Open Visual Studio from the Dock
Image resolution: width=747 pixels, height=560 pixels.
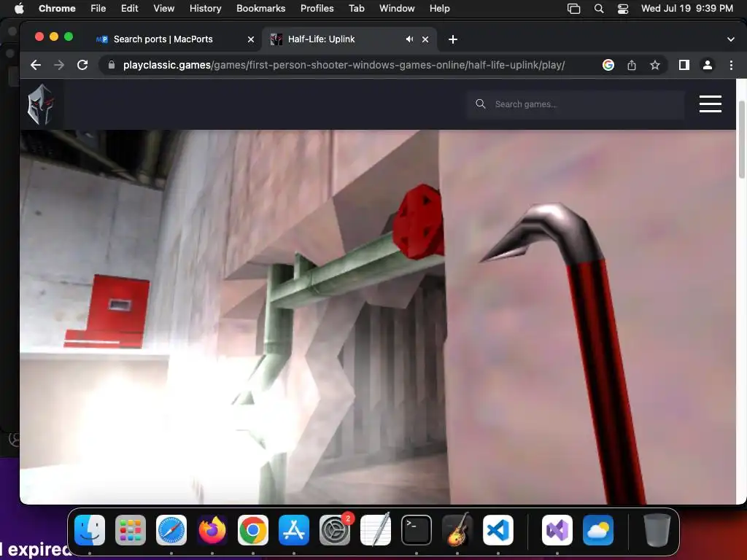tap(557, 529)
